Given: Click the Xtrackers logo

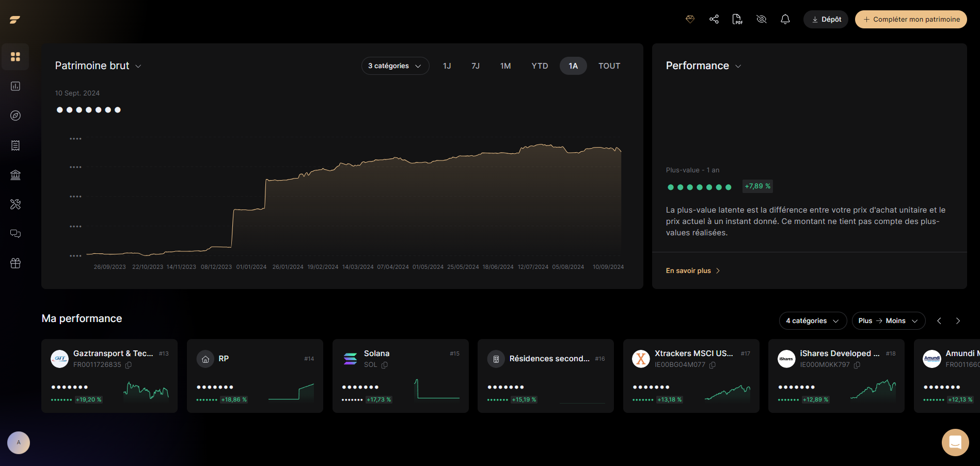Looking at the screenshot, I should click(641, 359).
